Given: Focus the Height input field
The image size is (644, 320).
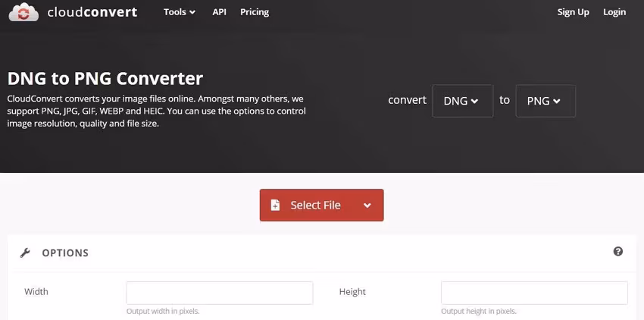Looking at the screenshot, I should click(534, 293).
